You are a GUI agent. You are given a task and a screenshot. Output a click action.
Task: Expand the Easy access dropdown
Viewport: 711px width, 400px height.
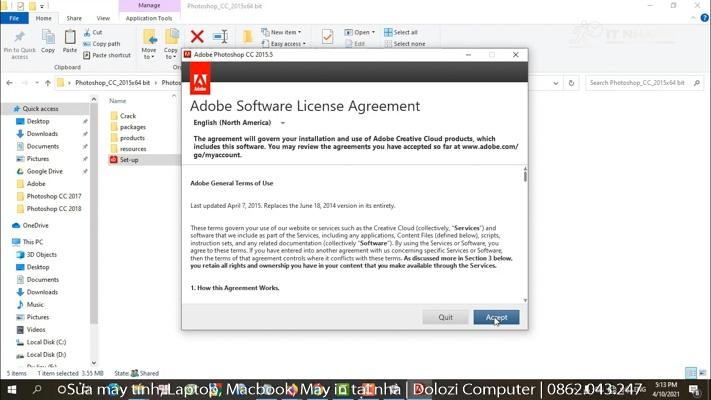(286, 44)
